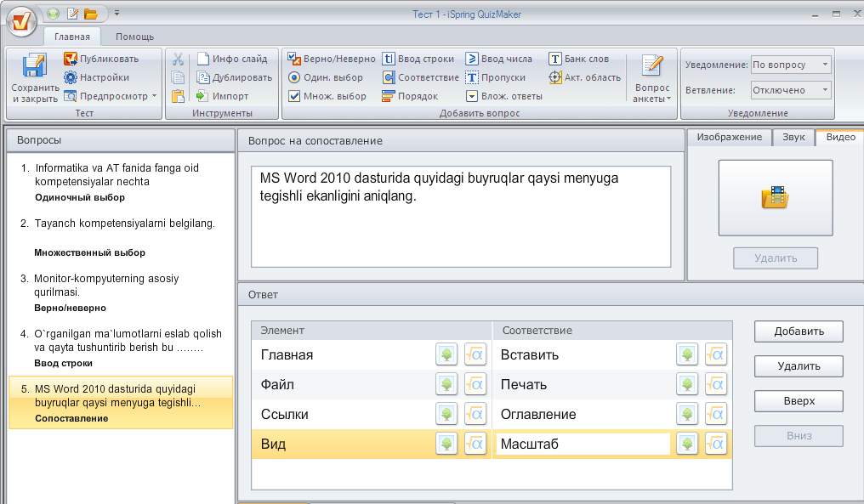Add a Множ. выбор multiple choice question
This screenshot has width=864, height=504.
327,96
